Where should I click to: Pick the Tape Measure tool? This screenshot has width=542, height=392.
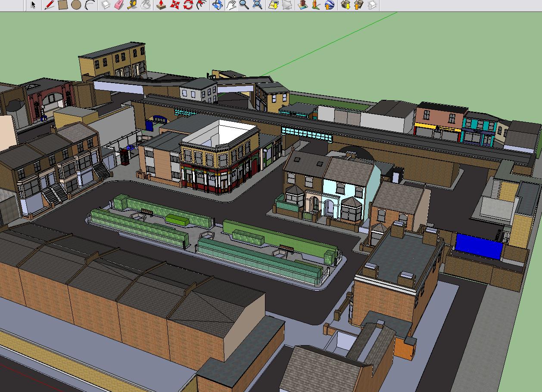(132, 5)
